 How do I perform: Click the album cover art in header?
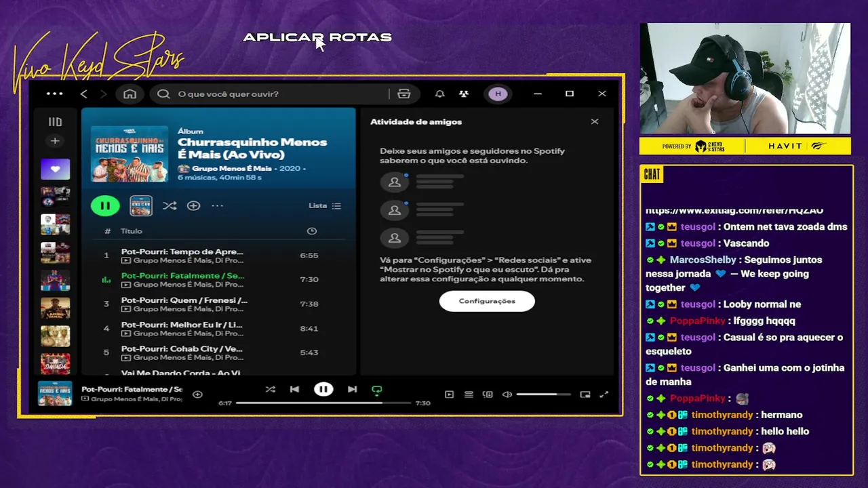[x=130, y=153]
